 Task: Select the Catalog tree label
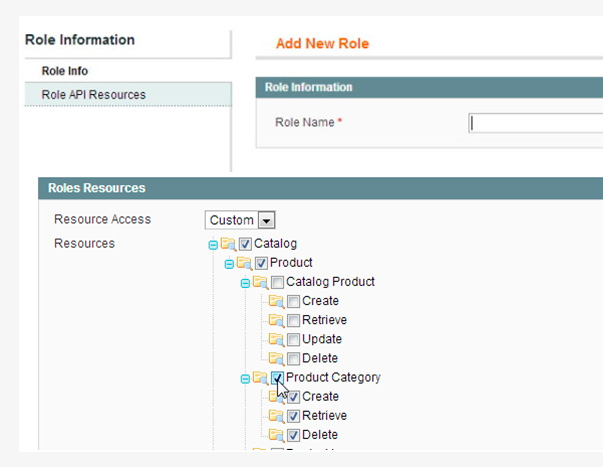275,244
